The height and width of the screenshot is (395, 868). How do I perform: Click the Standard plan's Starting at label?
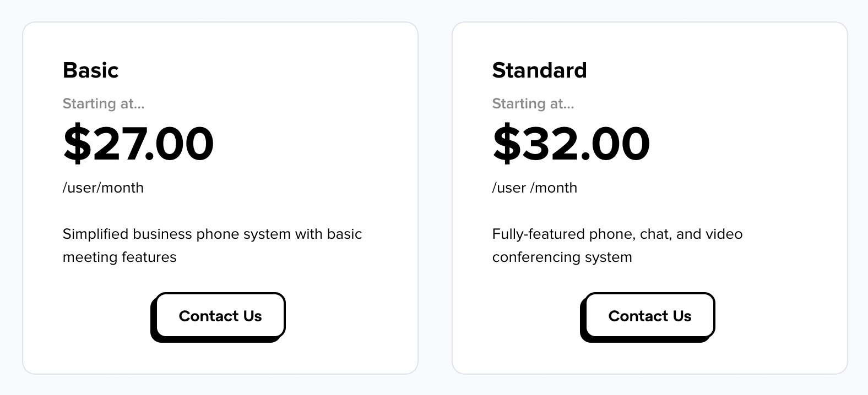coord(533,103)
